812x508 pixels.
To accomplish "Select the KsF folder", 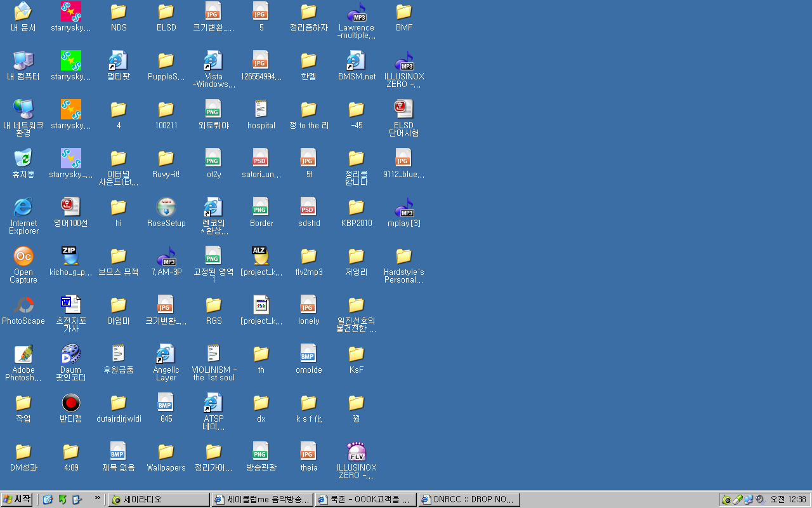I will 357,354.
